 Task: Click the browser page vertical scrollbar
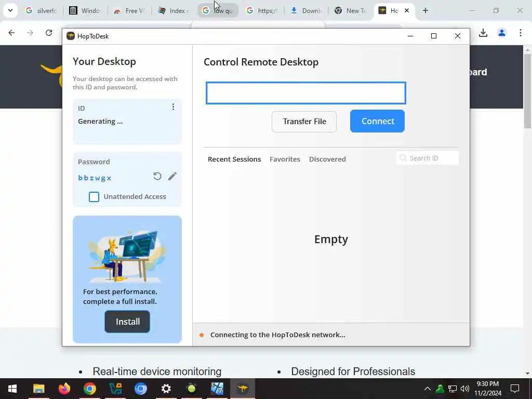[527, 91]
